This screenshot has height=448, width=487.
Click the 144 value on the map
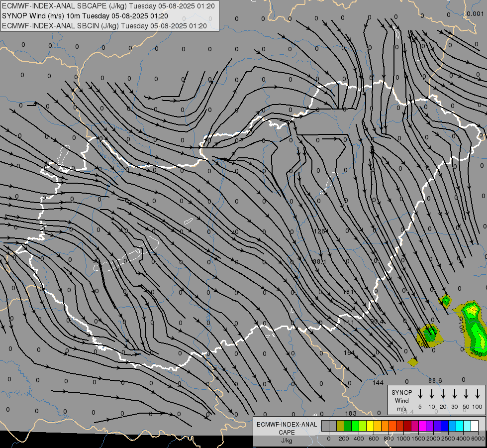(378, 383)
